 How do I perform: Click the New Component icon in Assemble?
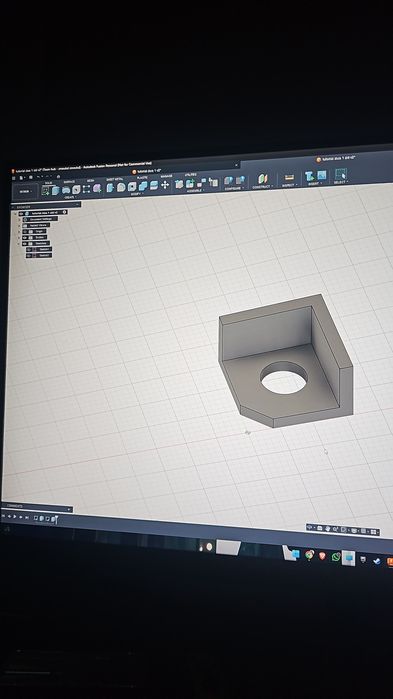pyautogui.click(x=179, y=184)
